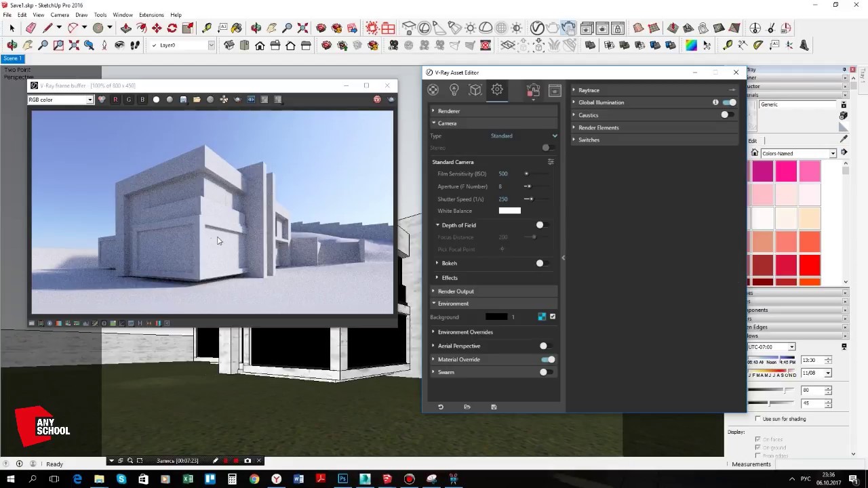This screenshot has width=868, height=488.
Task: Click the White Balance color swatch
Action: [x=509, y=211]
